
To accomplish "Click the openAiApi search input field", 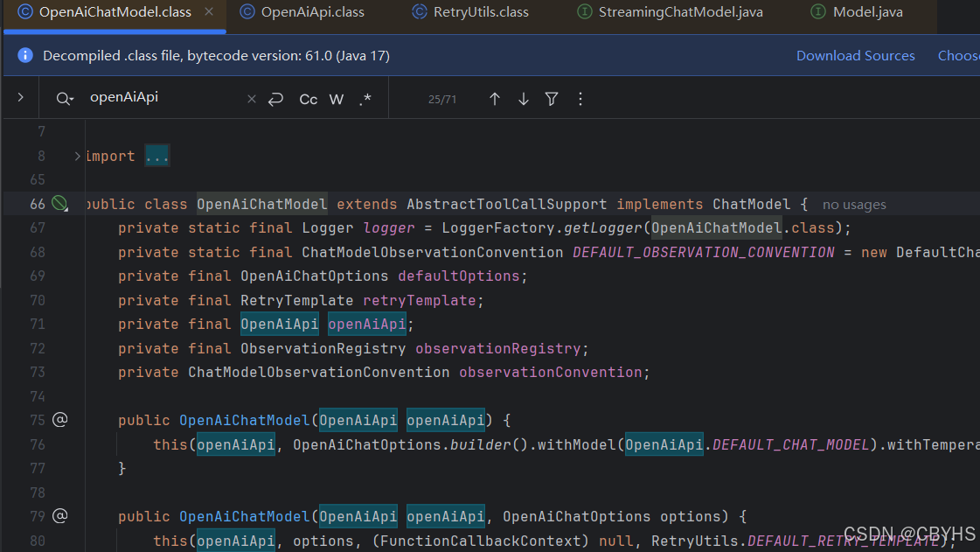I will (x=163, y=97).
